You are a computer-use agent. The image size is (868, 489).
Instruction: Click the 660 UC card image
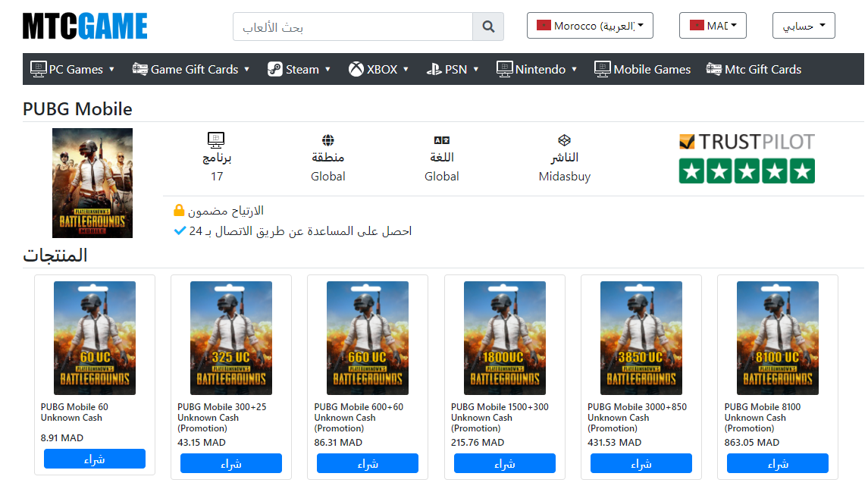[x=368, y=338]
